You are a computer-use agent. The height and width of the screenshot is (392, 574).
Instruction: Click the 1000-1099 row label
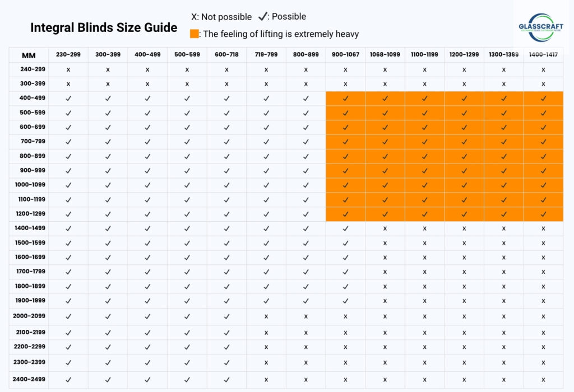pos(30,185)
